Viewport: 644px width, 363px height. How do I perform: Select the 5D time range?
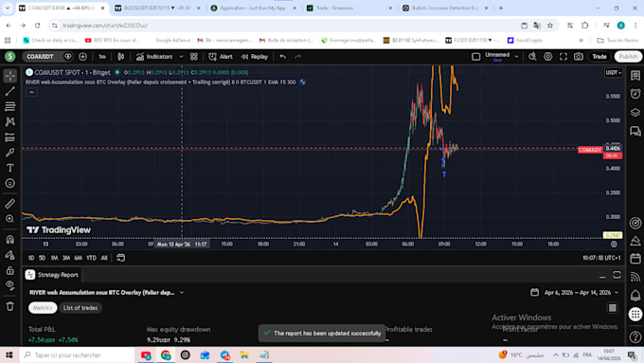coord(42,258)
